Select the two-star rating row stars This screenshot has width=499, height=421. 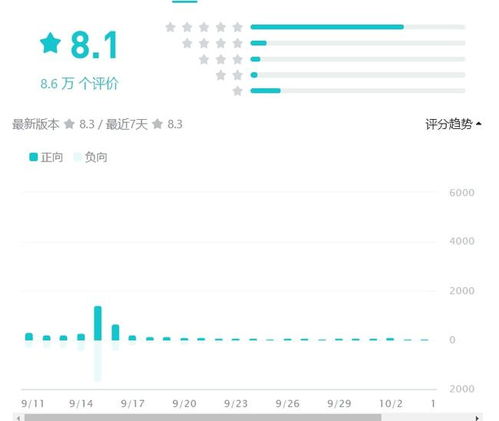click(229, 75)
